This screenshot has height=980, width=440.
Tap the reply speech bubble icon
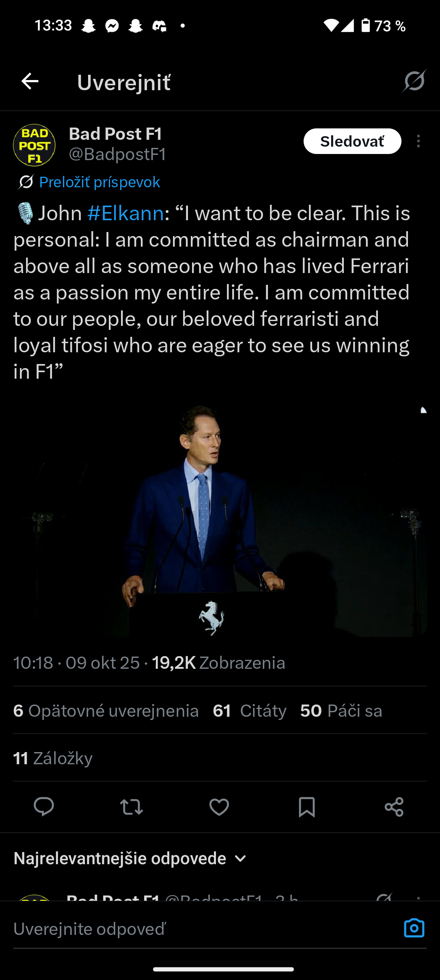[x=44, y=807]
